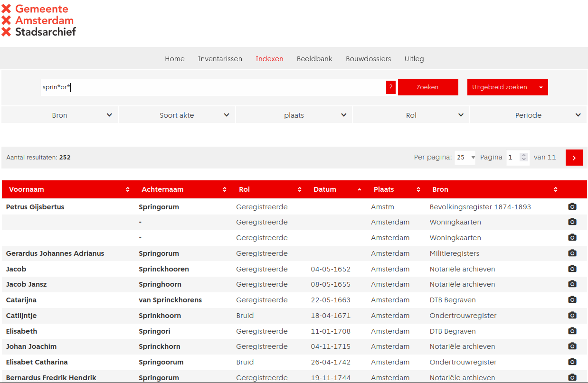Go to next results page arrow
This screenshot has height=383, width=588.
574,158
